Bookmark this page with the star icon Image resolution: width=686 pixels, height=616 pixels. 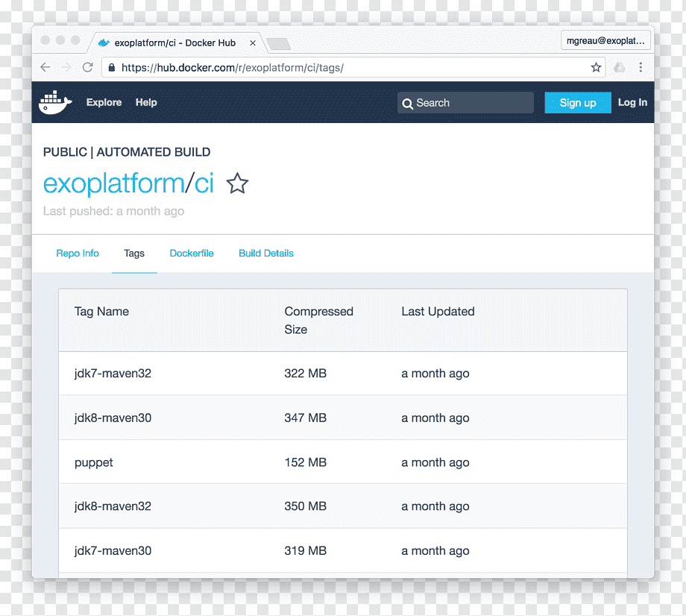click(596, 67)
